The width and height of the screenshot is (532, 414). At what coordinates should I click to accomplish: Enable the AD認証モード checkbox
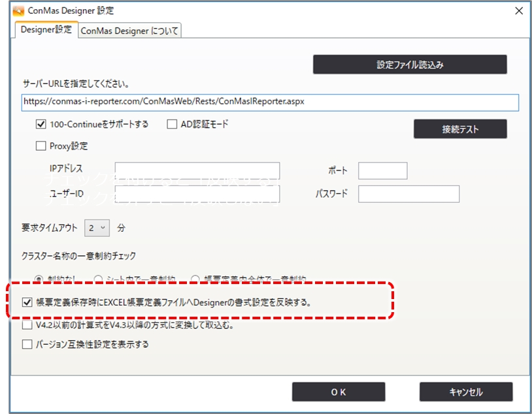click(172, 125)
